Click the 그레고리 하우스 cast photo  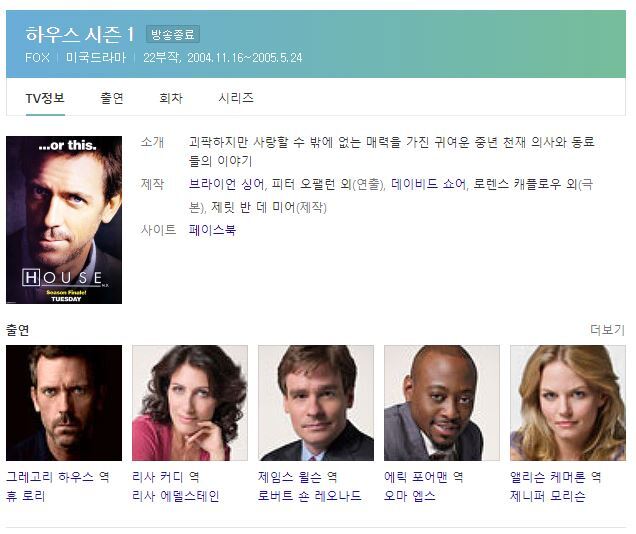tap(64, 403)
